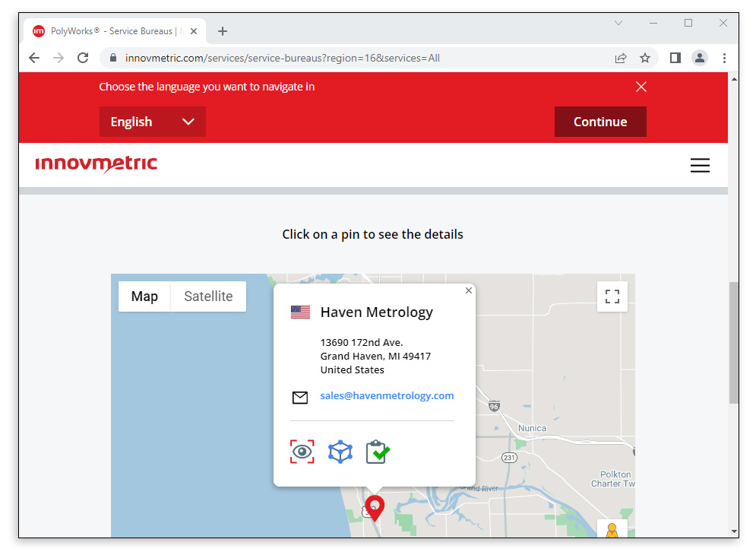
Task: Click the United States address line
Action: [x=353, y=369]
